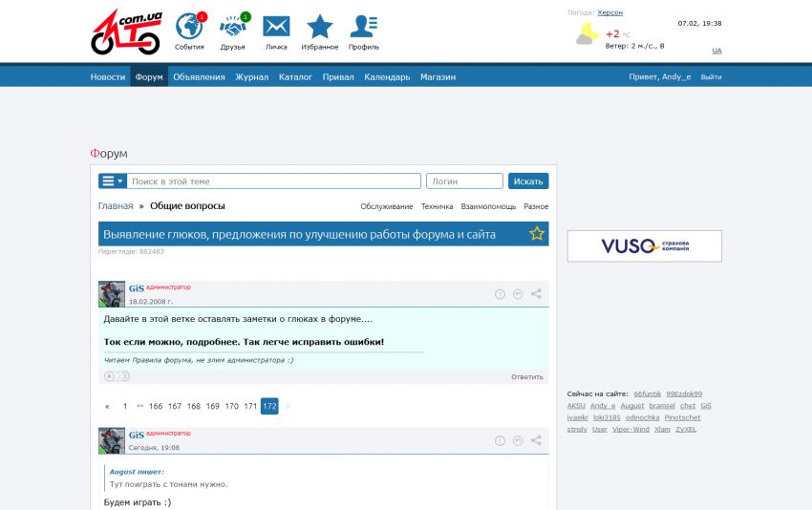Open the Каталог menu item
The height and width of the screenshot is (510, 812).
coord(295,77)
